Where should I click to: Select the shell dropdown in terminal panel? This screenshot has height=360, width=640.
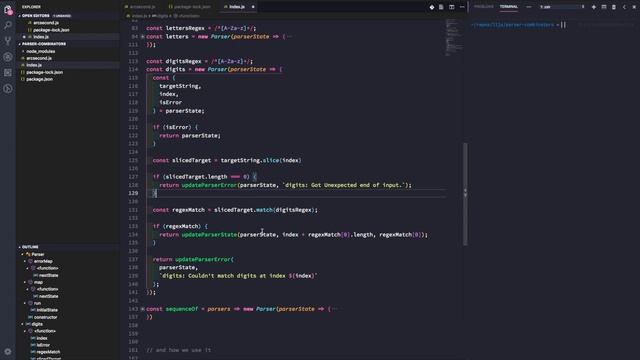tap(562, 7)
